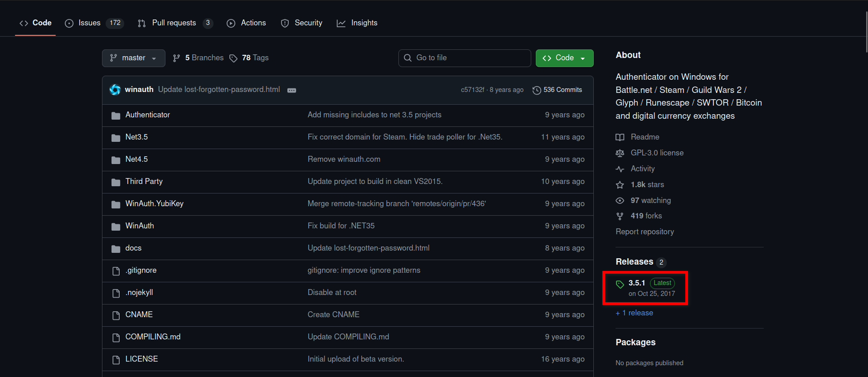Viewport: 868px width, 377px height.
Task: Open the 536 Commits history
Action: tap(557, 90)
